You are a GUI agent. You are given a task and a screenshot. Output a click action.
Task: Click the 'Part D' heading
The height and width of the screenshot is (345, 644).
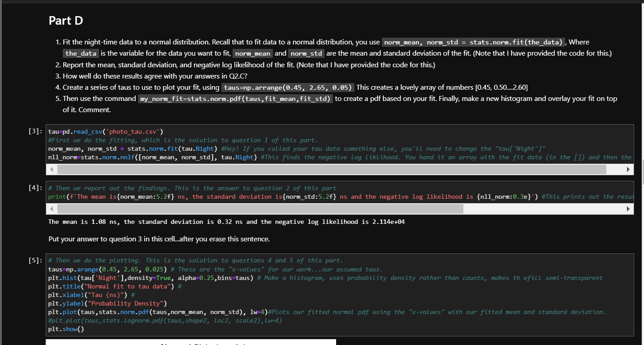66,21
